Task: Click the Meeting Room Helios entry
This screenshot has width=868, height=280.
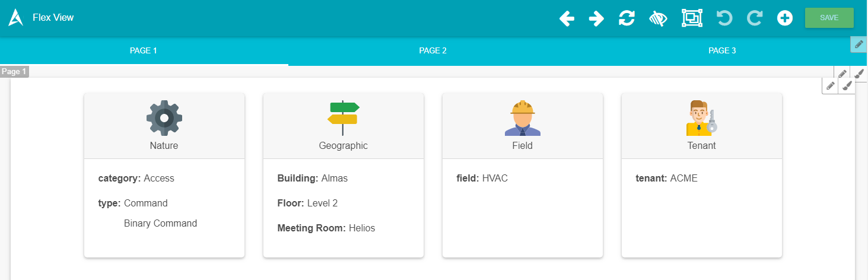Action: point(326,228)
